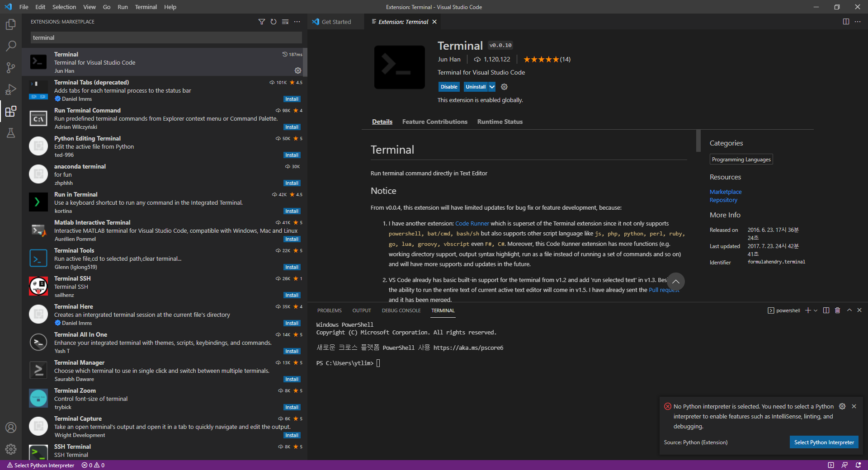Viewport: 868px width, 470px height.
Task: Dismiss the Python interpreter notification
Action: pos(854,406)
